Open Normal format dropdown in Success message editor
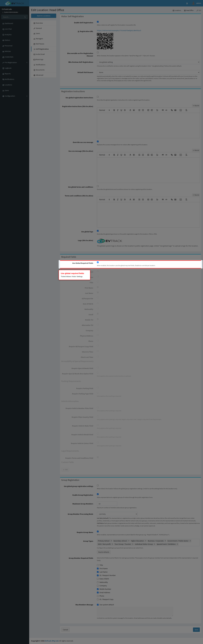203x644 pixels. pos(104,155)
